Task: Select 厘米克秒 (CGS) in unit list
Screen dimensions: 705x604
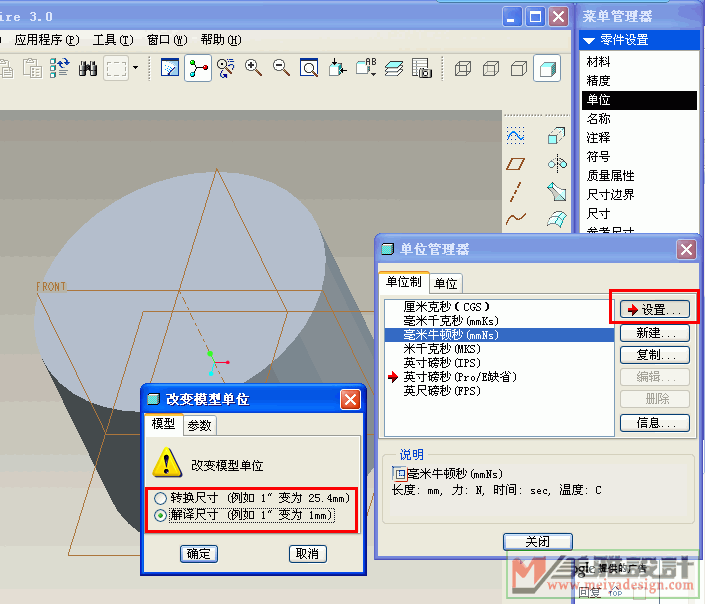Action: point(447,307)
